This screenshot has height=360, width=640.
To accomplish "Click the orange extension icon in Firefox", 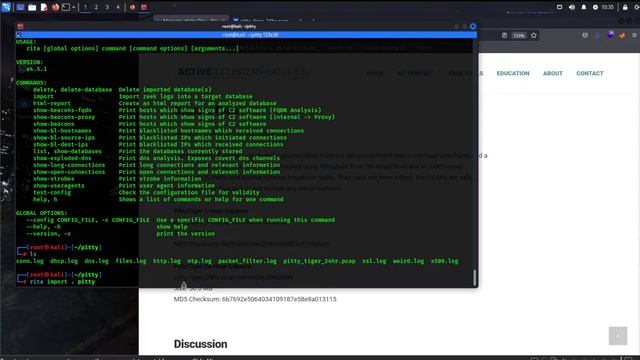I will tap(622, 36).
